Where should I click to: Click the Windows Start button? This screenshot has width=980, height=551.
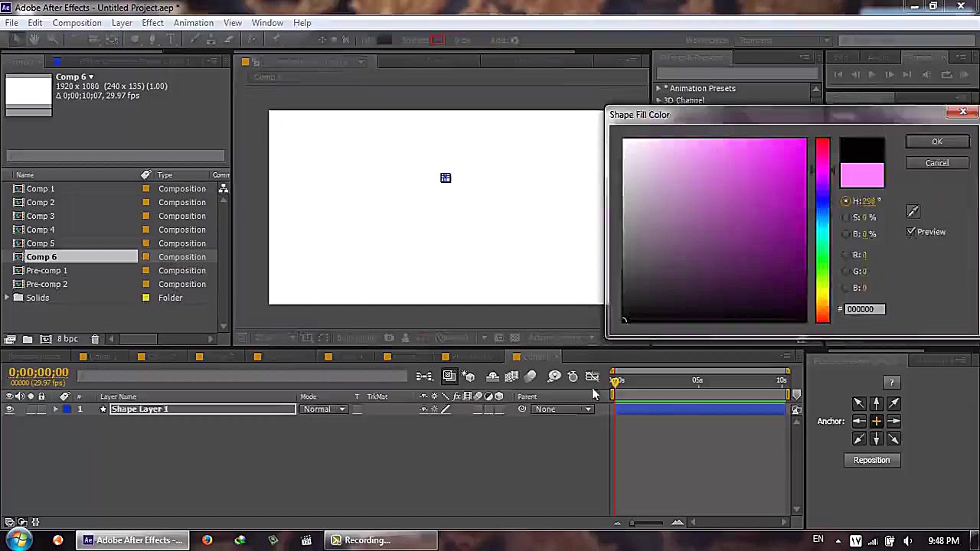click(x=18, y=540)
